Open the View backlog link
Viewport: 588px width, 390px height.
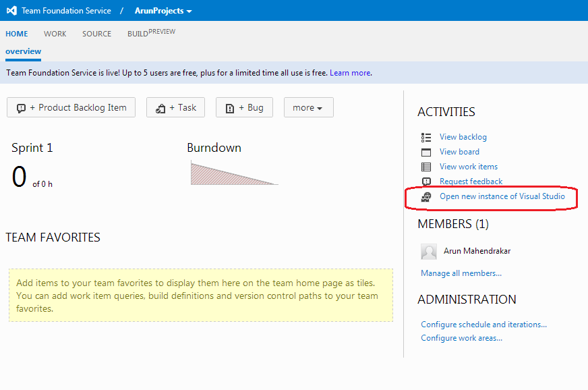[x=463, y=137]
